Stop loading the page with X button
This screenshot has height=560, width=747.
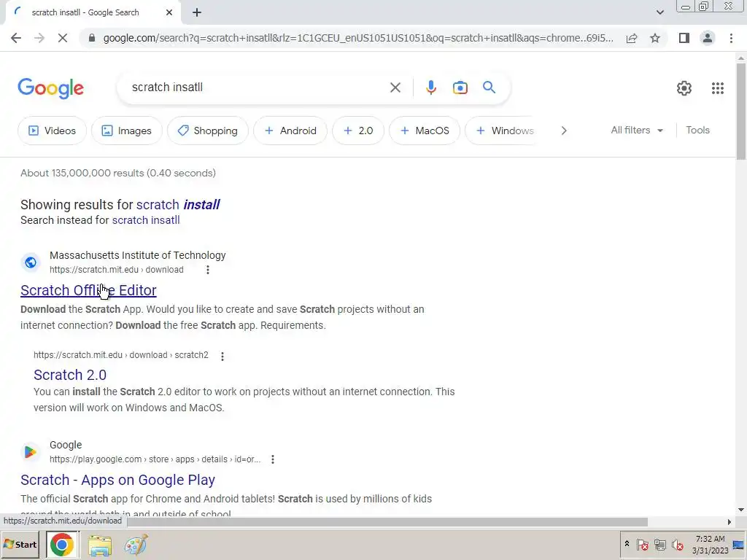pyautogui.click(x=63, y=38)
